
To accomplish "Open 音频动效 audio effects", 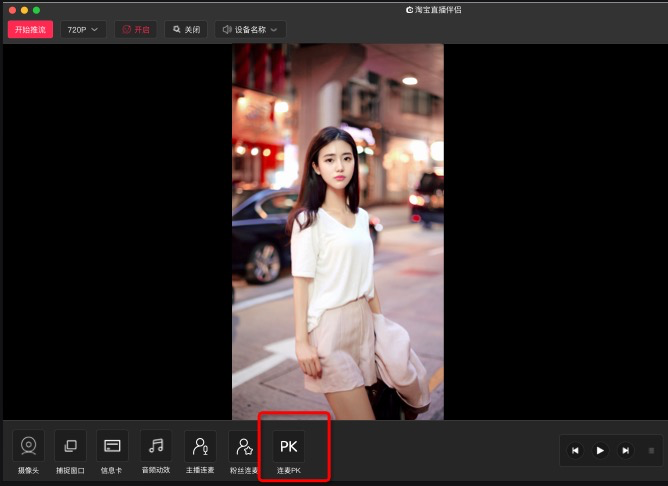I will [155, 446].
